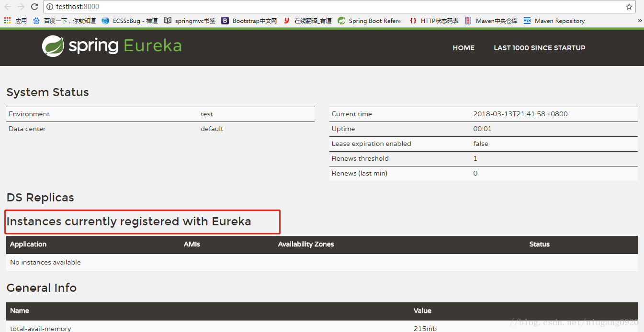Open the springmvc bookmark

click(x=190, y=21)
